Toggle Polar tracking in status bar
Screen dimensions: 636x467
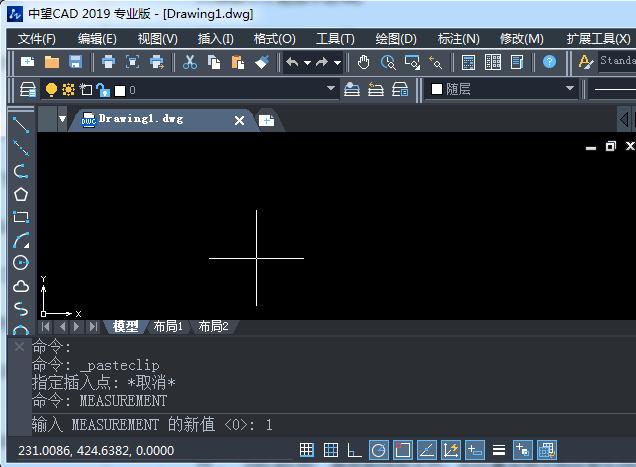379,450
